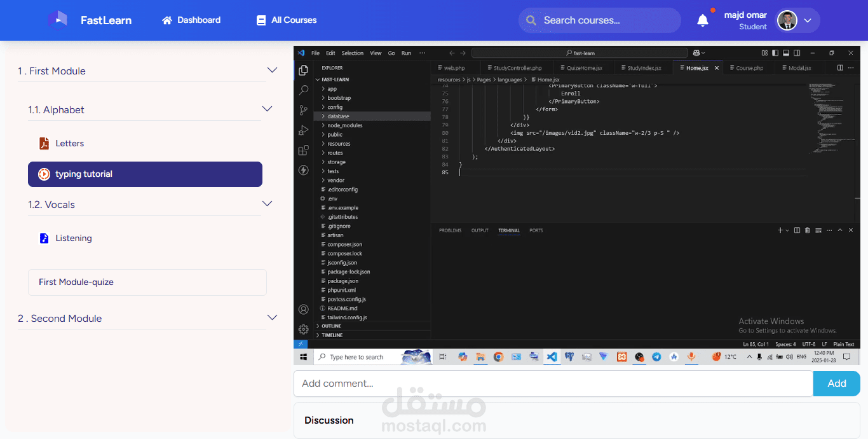Viewport: 868px width, 444px height.
Task: Open VS Code View menu
Action: (x=376, y=53)
